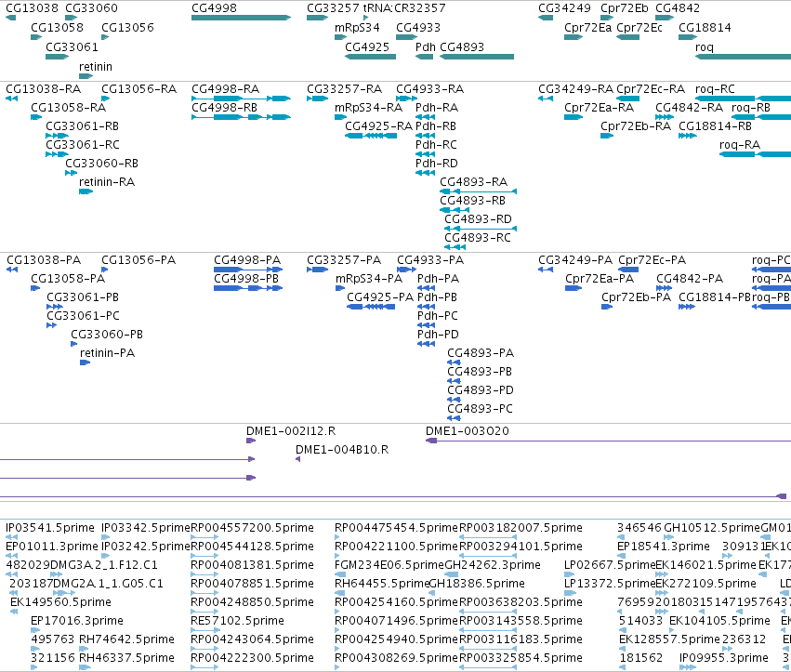Select the RP003182007.5prime EST label
Image resolution: width=791 pixels, height=672 pixels.
click(521, 528)
